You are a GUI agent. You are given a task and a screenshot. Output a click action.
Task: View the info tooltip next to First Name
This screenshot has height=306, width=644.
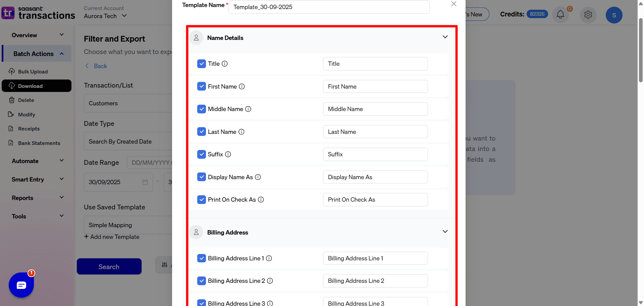click(x=242, y=86)
